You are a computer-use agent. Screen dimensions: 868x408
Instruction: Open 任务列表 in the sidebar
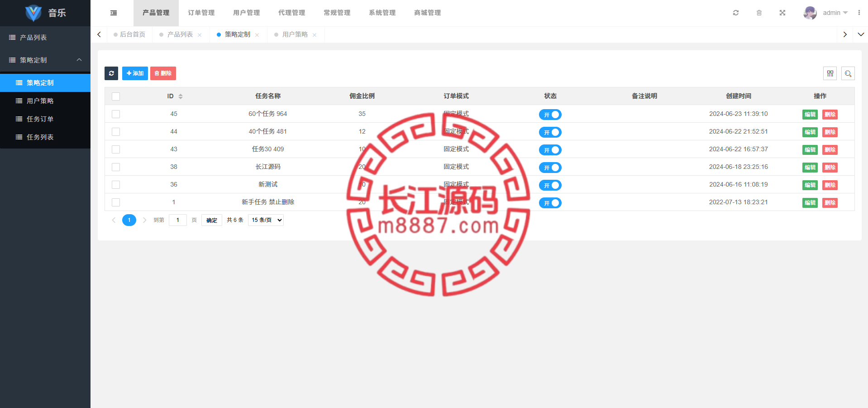point(45,137)
